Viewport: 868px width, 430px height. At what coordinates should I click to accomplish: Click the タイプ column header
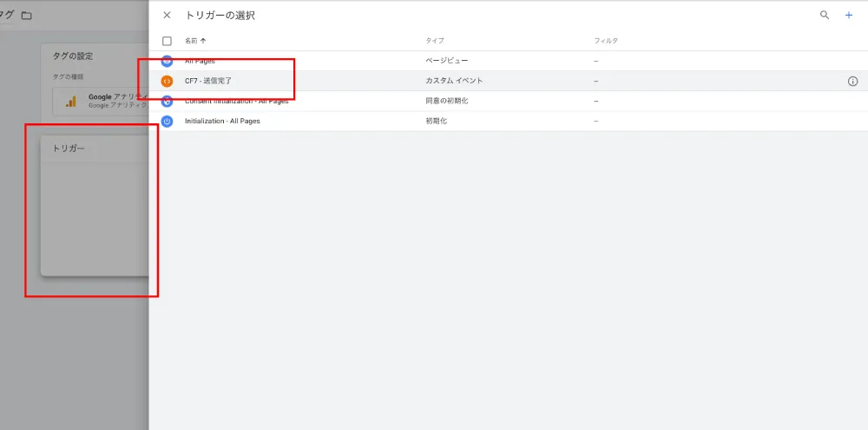coord(435,41)
